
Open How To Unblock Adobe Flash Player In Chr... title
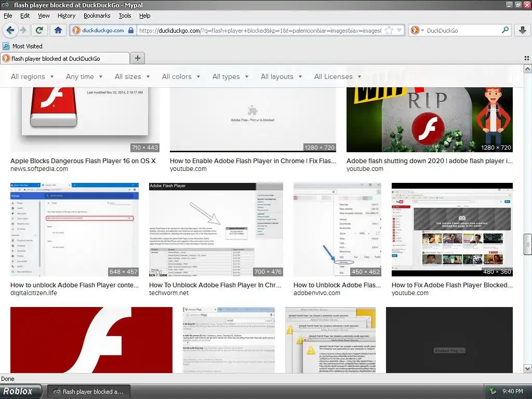(215, 285)
